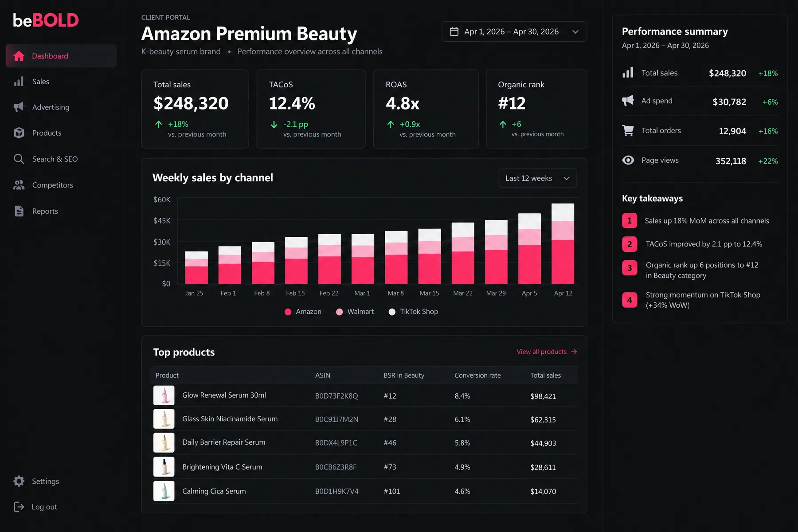Click the Total sales $248,320 card

[x=195, y=109]
